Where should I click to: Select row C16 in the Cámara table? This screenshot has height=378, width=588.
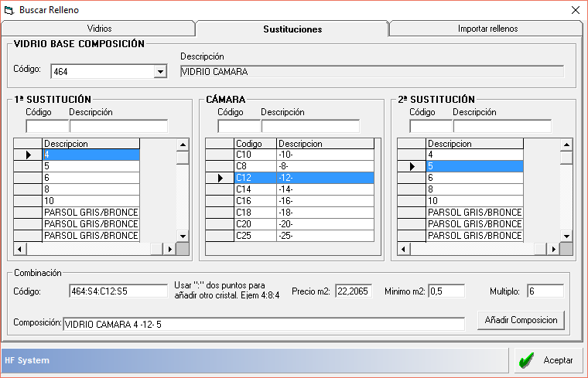click(255, 201)
